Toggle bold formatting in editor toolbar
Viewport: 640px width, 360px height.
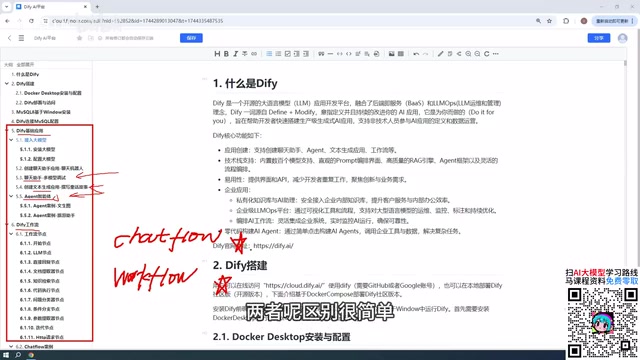[x=226, y=54]
